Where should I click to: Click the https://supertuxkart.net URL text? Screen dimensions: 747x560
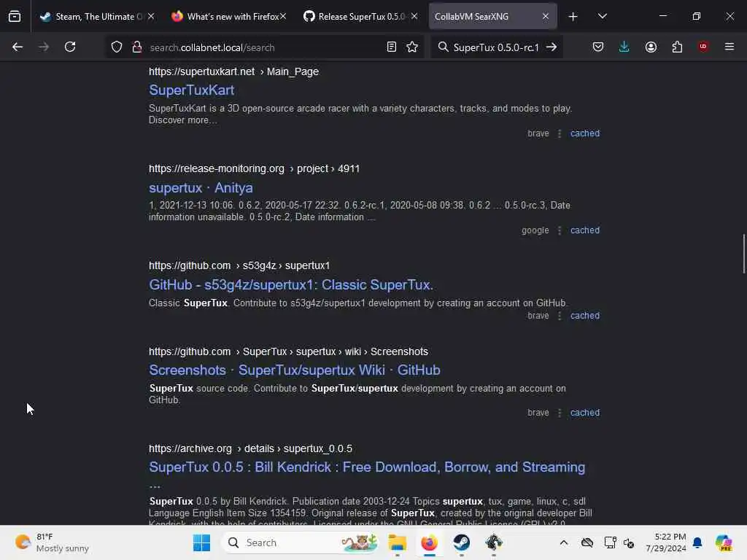201,71
